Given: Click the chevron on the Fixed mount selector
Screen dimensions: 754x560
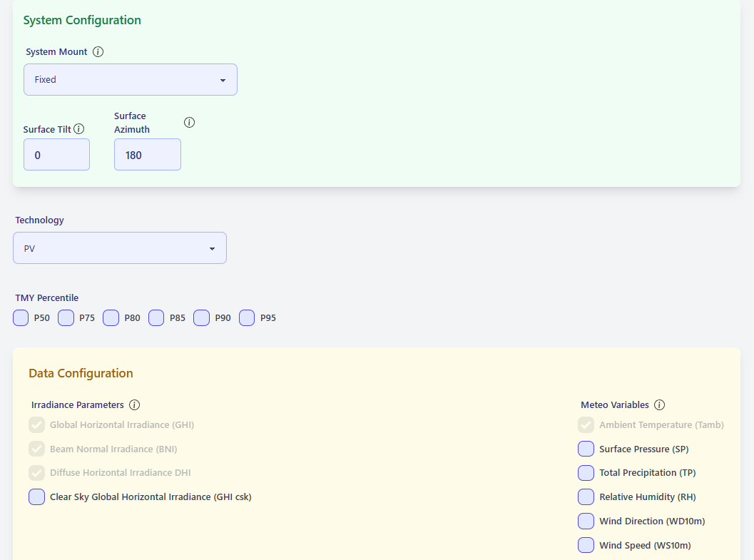Looking at the screenshot, I should tap(223, 80).
